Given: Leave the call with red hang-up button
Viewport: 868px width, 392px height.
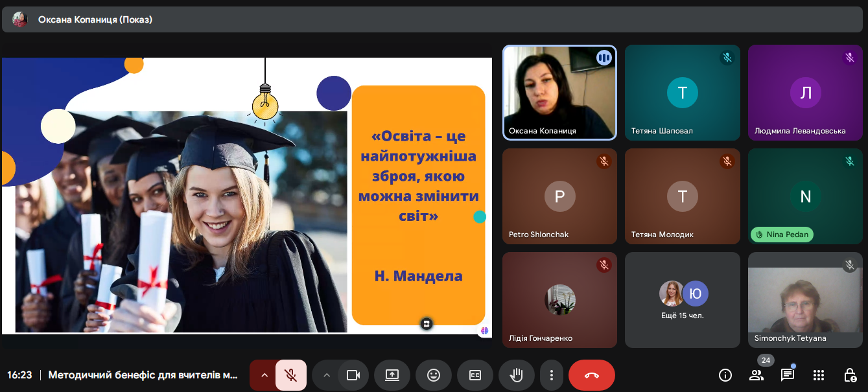Looking at the screenshot, I should click(591, 375).
